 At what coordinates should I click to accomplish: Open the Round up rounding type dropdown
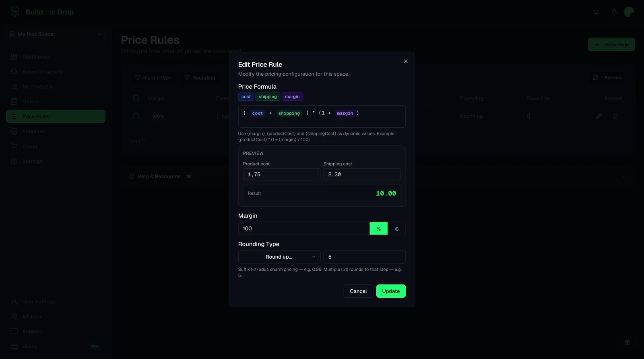click(279, 257)
